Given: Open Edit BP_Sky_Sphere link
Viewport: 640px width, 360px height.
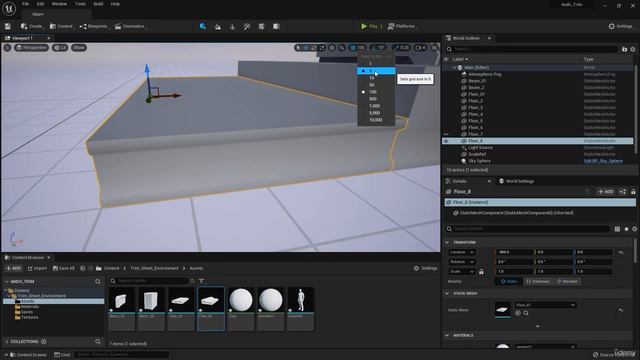Looking at the screenshot, I should [x=603, y=161].
